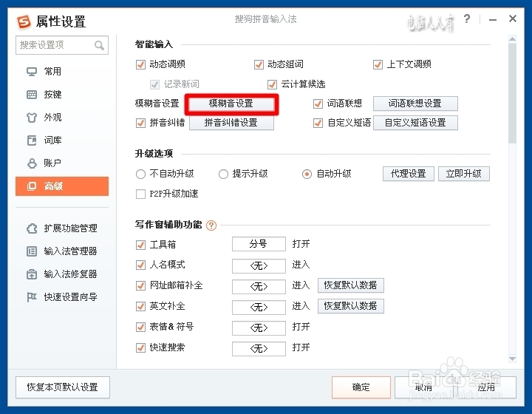Uncheck 上下文调频
Screen dimensions: 532x414
point(378,64)
